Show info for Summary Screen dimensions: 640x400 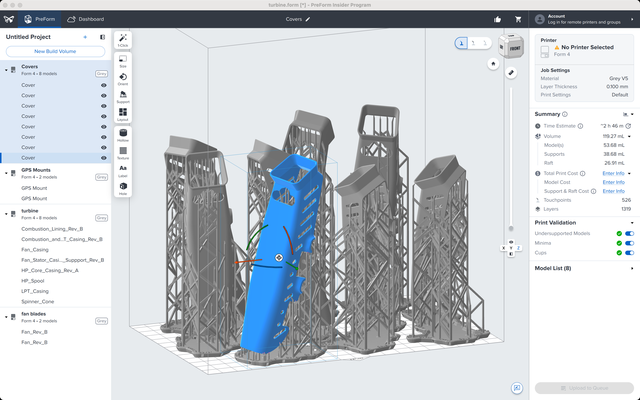pos(565,114)
